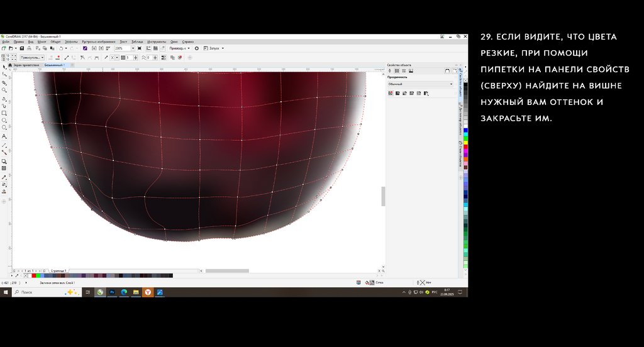Image resolution: width=644 pixels, height=347 pixels.
Task: Click the horizontal scrollbar below canvas
Action: coord(226,270)
